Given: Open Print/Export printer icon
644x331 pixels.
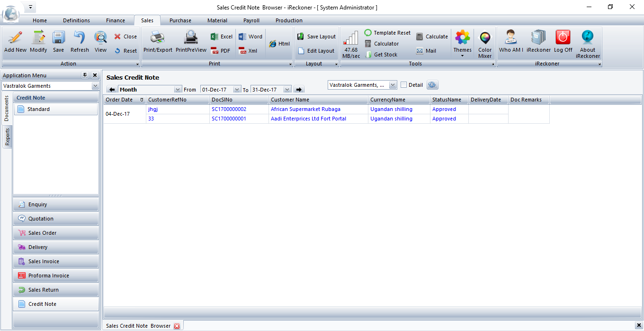Looking at the screenshot, I should pyautogui.click(x=158, y=38).
